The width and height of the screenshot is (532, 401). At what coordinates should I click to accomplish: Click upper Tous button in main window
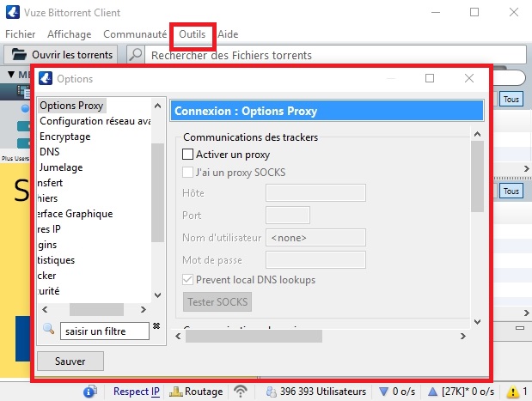pyautogui.click(x=511, y=100)
